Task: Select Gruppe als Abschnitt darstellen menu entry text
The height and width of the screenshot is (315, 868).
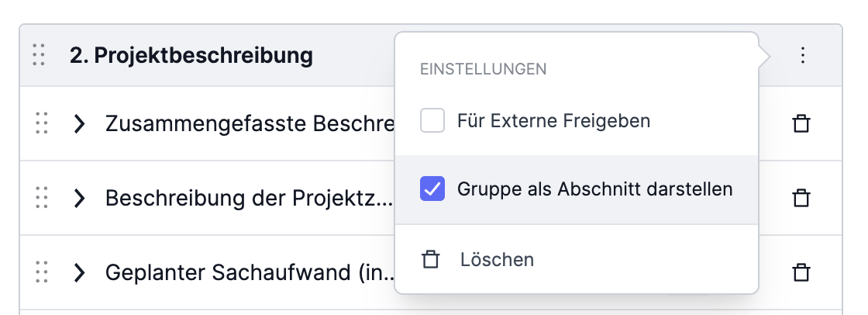Action: pos(594,189)
